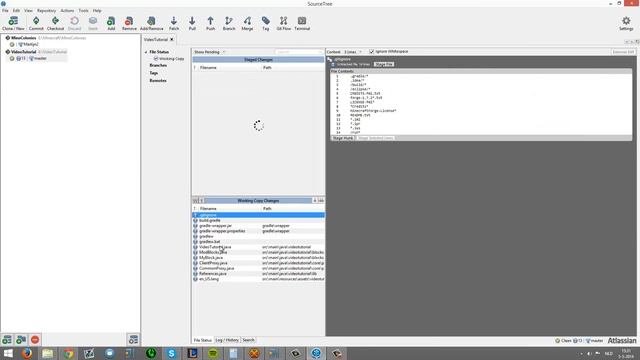This screenshot has height=360, width=640.
Task: Click the Push toolbar icon
Action: tap(210, 23)
